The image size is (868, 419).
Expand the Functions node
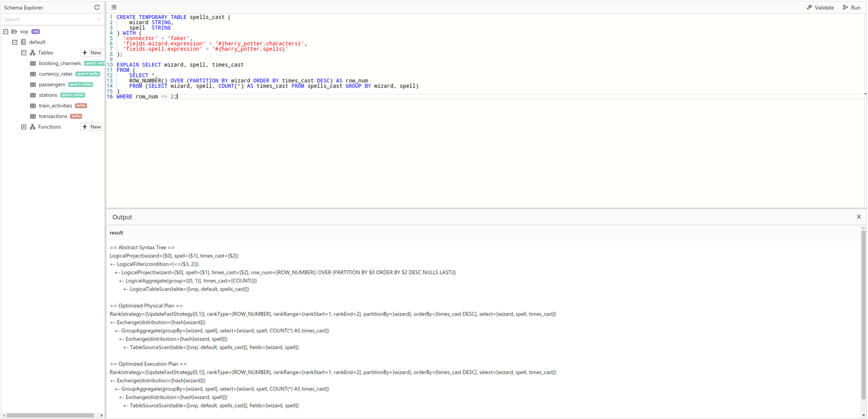[x=24, y=127]
